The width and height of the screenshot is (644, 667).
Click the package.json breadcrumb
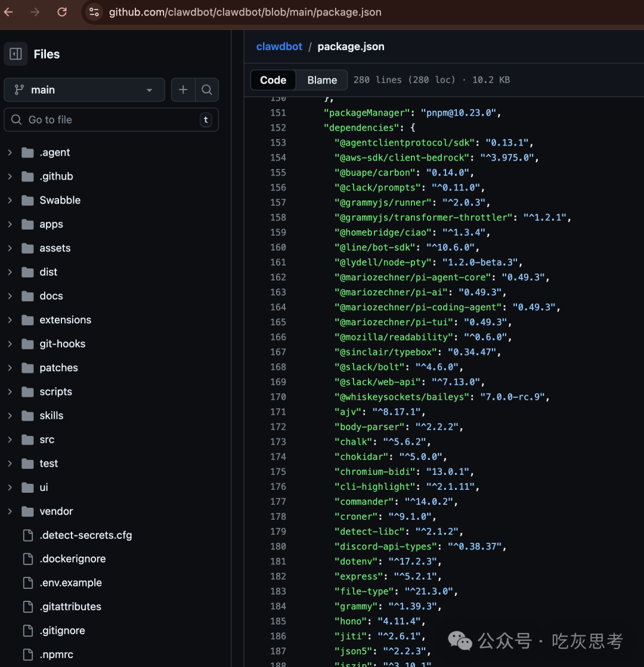click(351, 47)
